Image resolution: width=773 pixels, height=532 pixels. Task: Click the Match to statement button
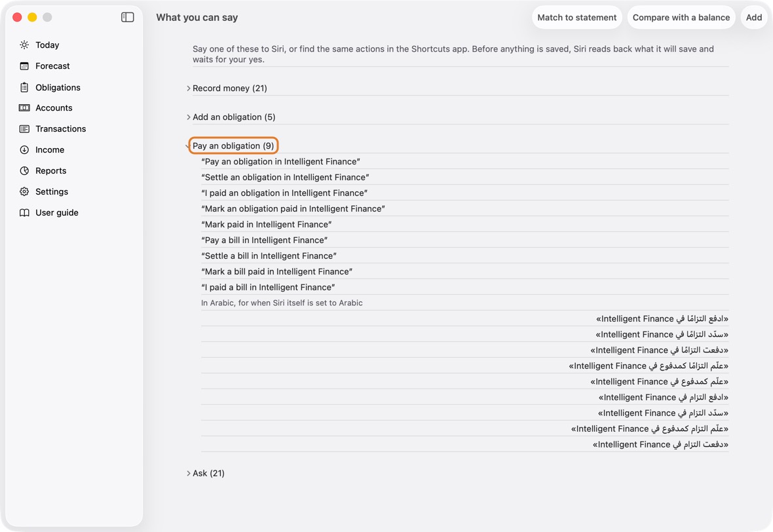tap(576, 17)
